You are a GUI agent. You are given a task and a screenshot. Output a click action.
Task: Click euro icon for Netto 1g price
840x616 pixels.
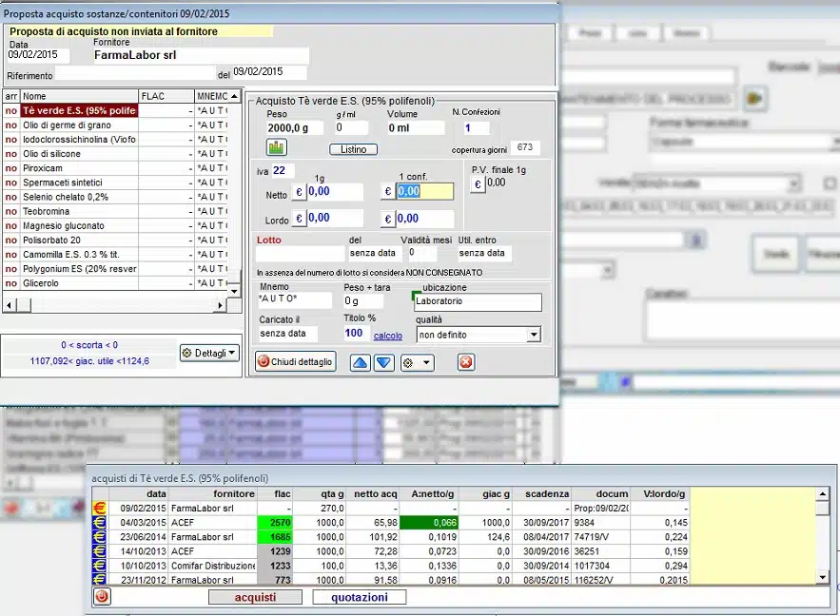click(x=299, y=192)
